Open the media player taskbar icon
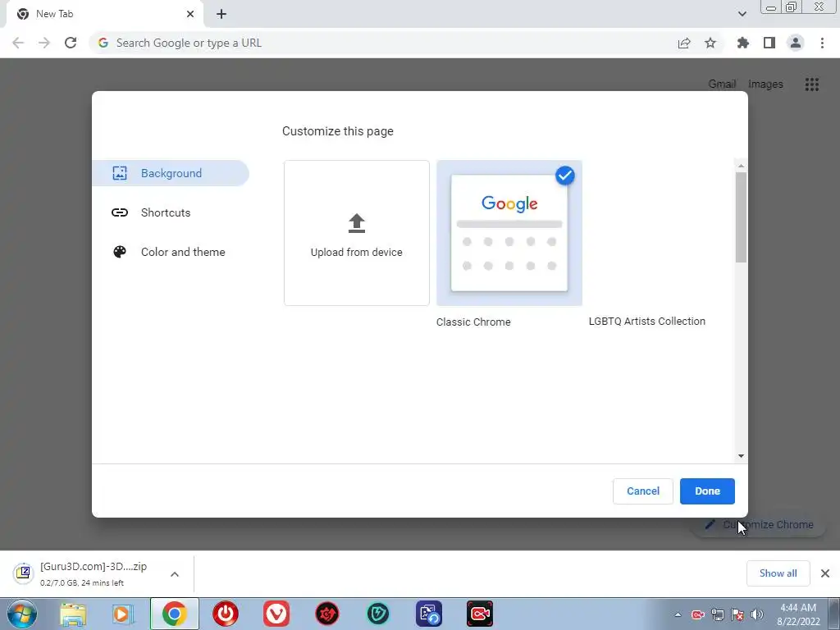The image size is (840, 630). tap(123, 614)
